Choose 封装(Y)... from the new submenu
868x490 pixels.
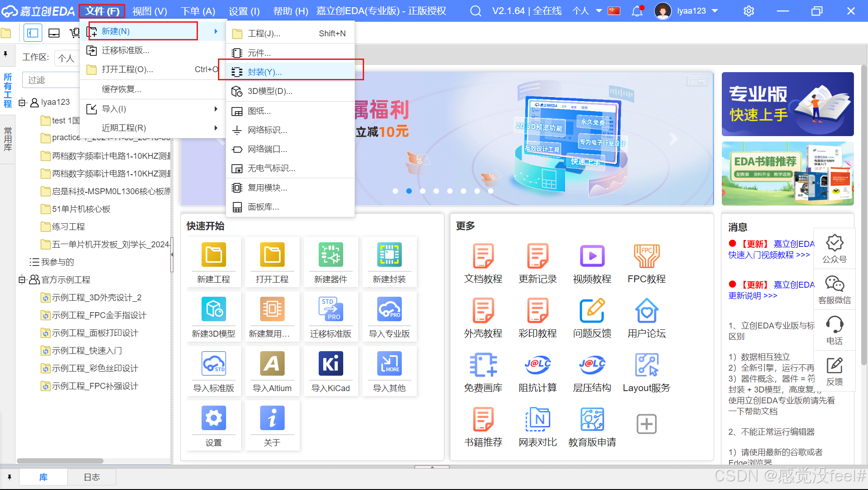(291, 72)
